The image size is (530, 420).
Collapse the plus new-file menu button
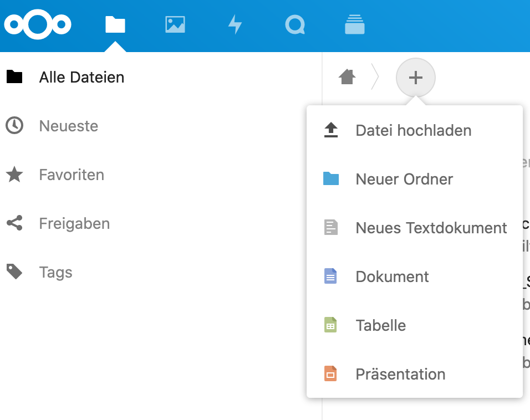coord(415,78)
